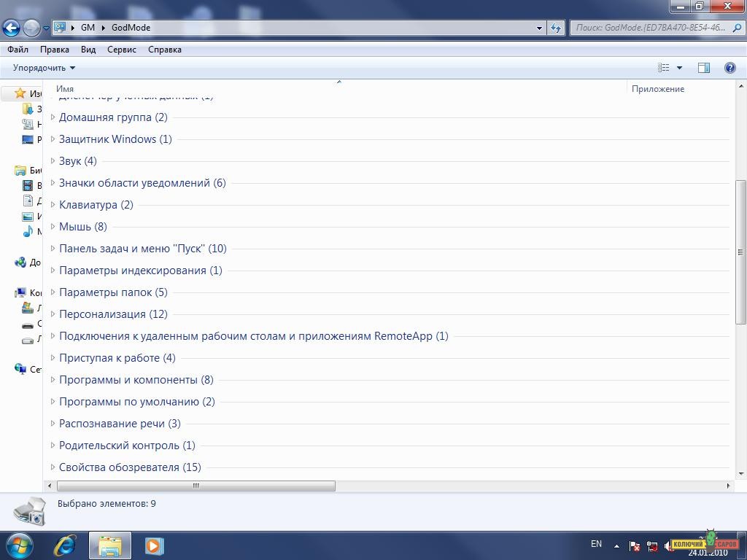
Task: Open the Файл menu
Action: click(x=18, y=50)
